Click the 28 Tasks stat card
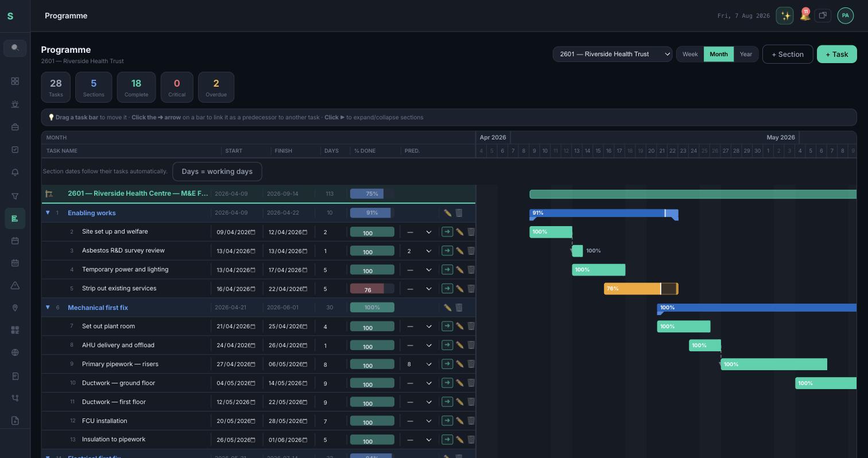The image size is (868, 458). (56, 87)
